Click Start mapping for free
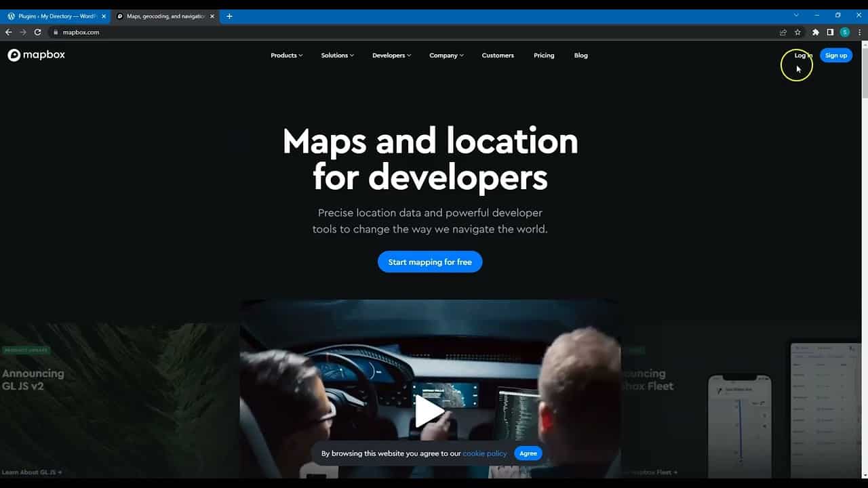868x488 pixels. pyautogui.click(x=430, y=262)
